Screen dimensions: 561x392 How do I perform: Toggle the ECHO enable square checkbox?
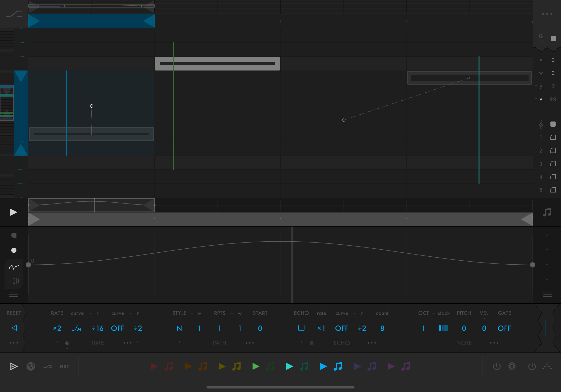[301, 328]
